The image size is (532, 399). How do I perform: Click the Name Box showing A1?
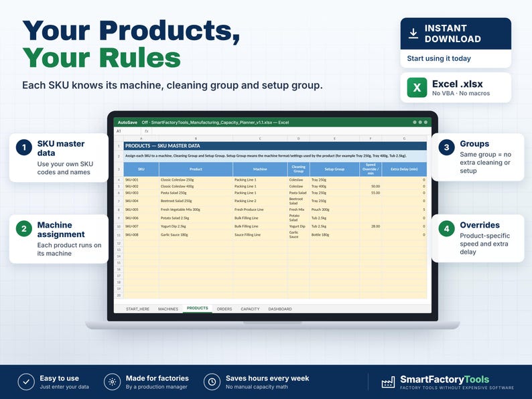[x=128, y=131]
